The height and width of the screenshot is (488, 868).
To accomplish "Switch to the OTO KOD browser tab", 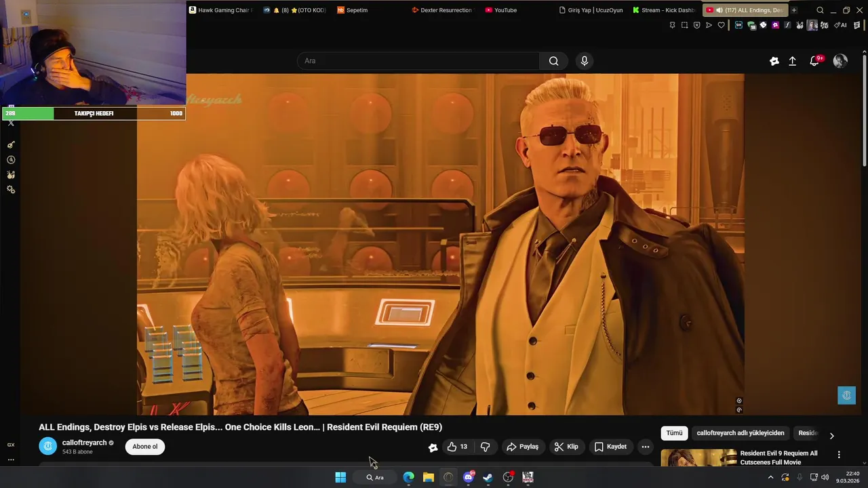I will coord(294,10).
